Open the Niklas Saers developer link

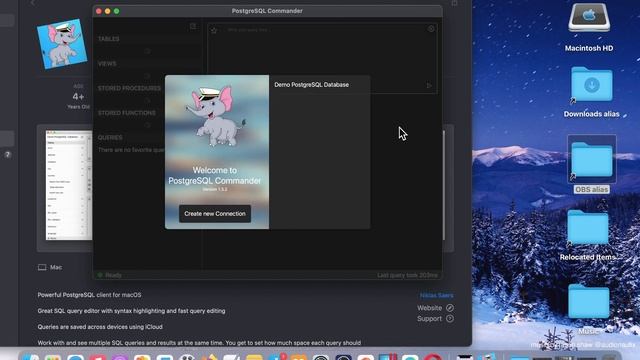click(437, 295)
